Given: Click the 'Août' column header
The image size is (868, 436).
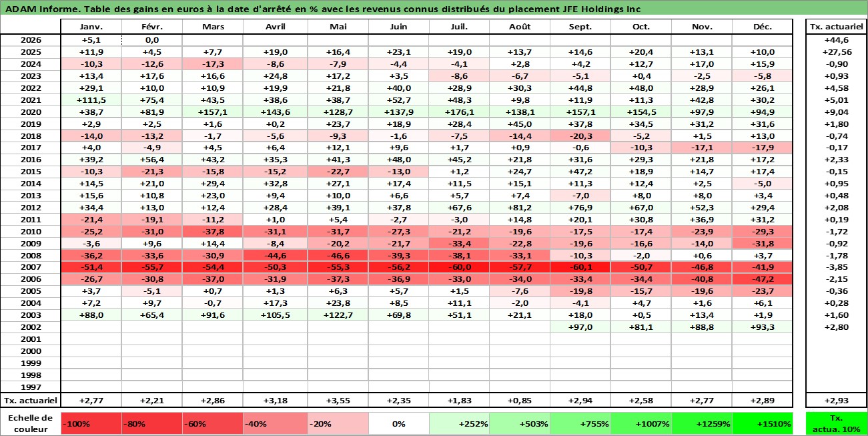Looking at the screenshot, I should point(519,27).
